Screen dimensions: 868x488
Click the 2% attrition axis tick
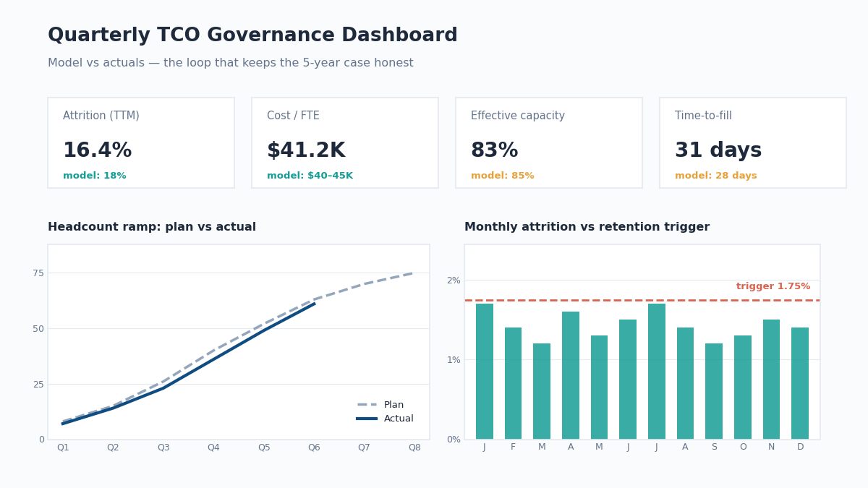pyautogui.click(x=454, y=280)
